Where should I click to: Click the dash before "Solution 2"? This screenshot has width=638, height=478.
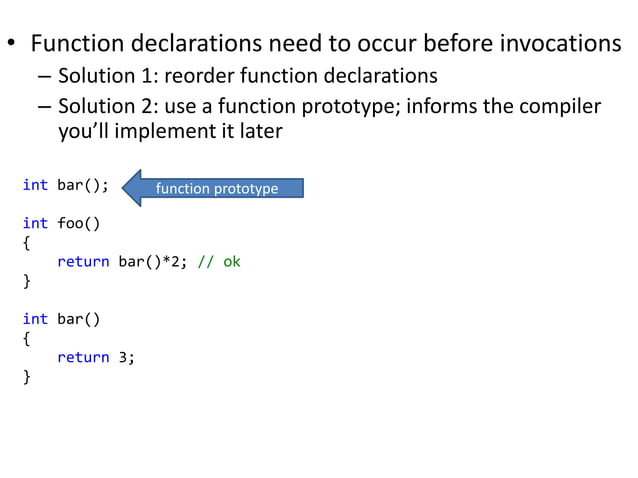(x=46, y=106)
